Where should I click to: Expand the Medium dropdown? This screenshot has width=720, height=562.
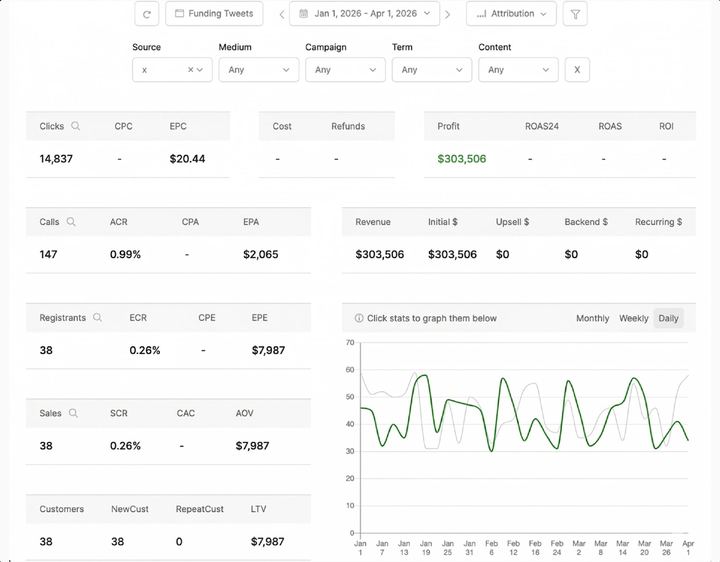pyautogui.click(x=259, y=70)
